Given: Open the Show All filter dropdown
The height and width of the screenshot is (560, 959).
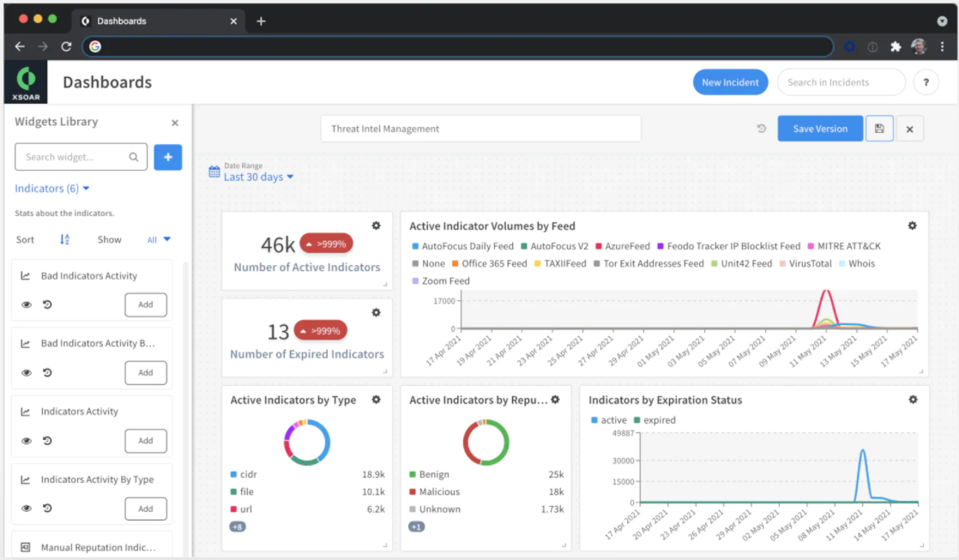Looking at the screenshot, I should [x=159, y=239].
